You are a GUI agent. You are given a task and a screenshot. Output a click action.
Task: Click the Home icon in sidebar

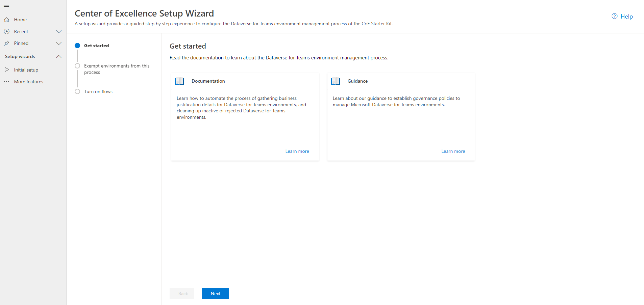point(6,19)
